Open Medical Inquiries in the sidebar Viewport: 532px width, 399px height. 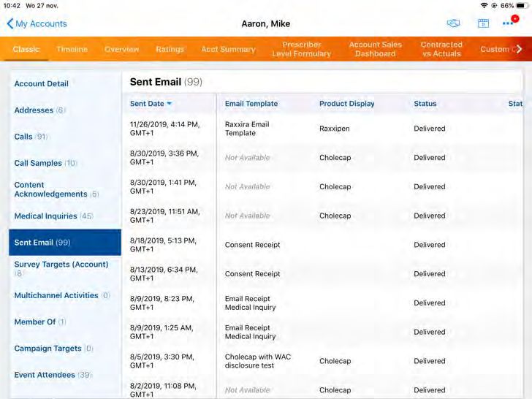[45, 216]
